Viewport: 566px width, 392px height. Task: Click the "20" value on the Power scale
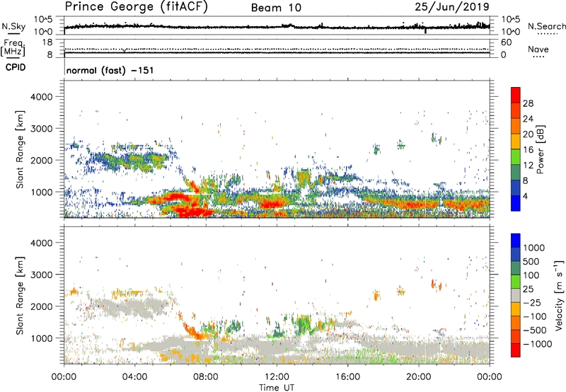528,134
